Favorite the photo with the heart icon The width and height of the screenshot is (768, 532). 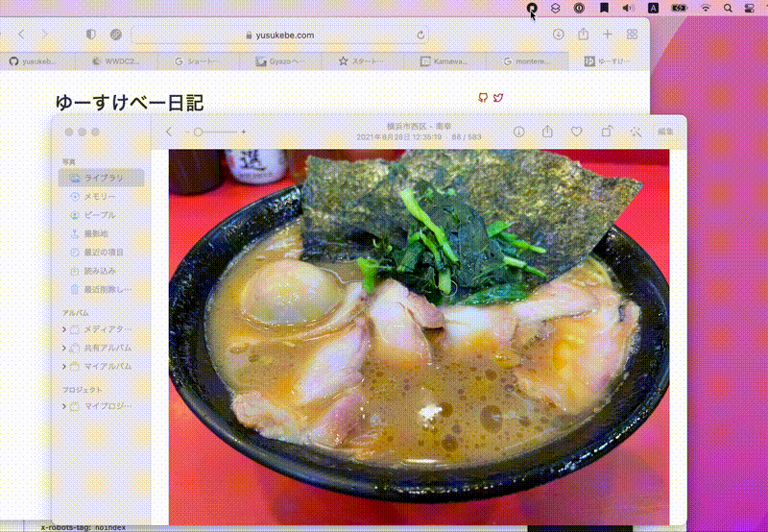[577, 132]
